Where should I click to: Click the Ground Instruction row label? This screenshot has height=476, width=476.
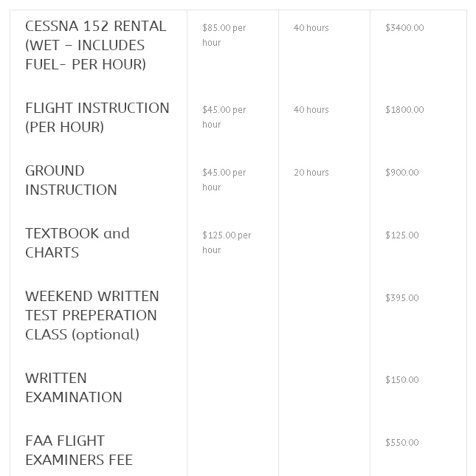71,180
